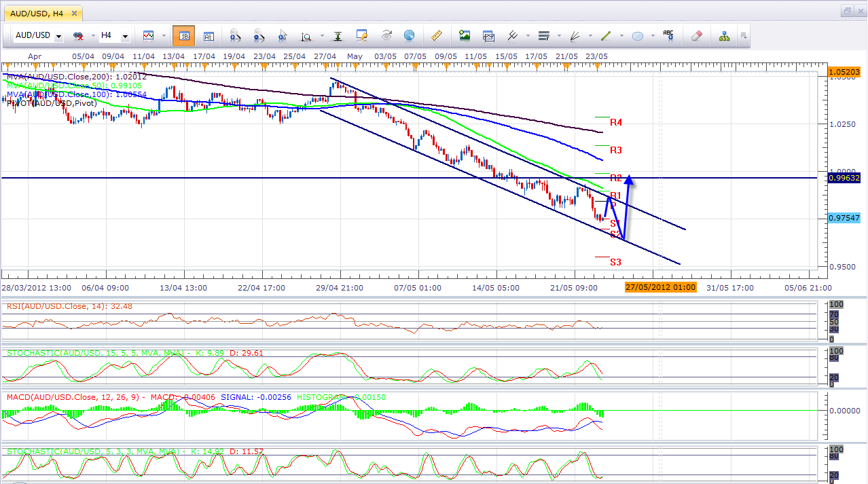The width and height of the screenshot is (868, 484).
Task: Click the green hierarchy tree icon
Action: click(x=724, y=36)
